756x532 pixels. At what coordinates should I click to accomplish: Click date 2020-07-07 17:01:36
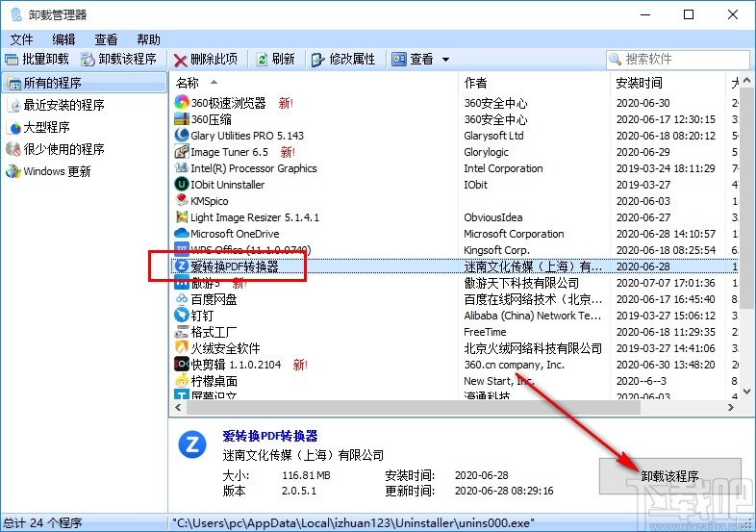pos(666,283)
